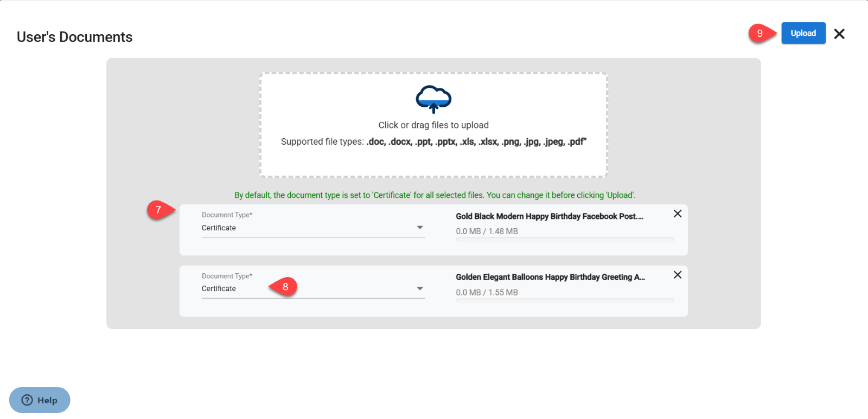Click the red number 8 marker

coord(285,287)
